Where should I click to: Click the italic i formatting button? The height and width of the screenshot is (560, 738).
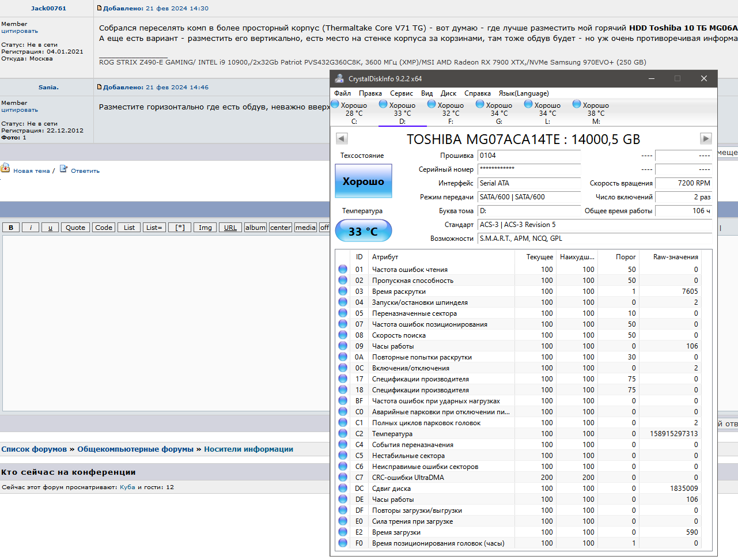[x=31, y=228]
